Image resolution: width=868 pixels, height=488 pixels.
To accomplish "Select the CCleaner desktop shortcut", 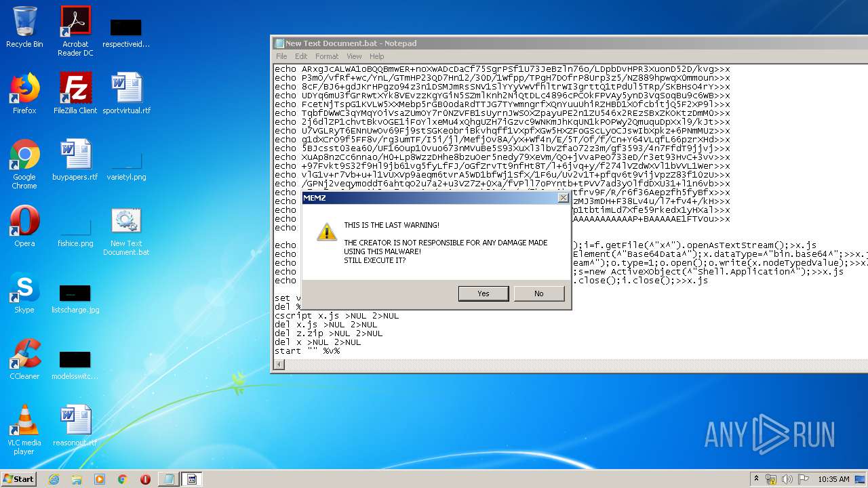I will [x=24, y=359].
